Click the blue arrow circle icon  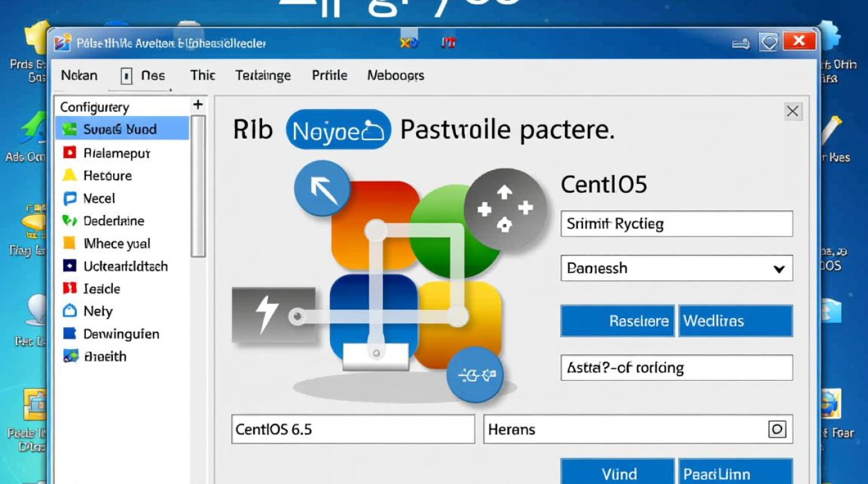pos(322,190)
